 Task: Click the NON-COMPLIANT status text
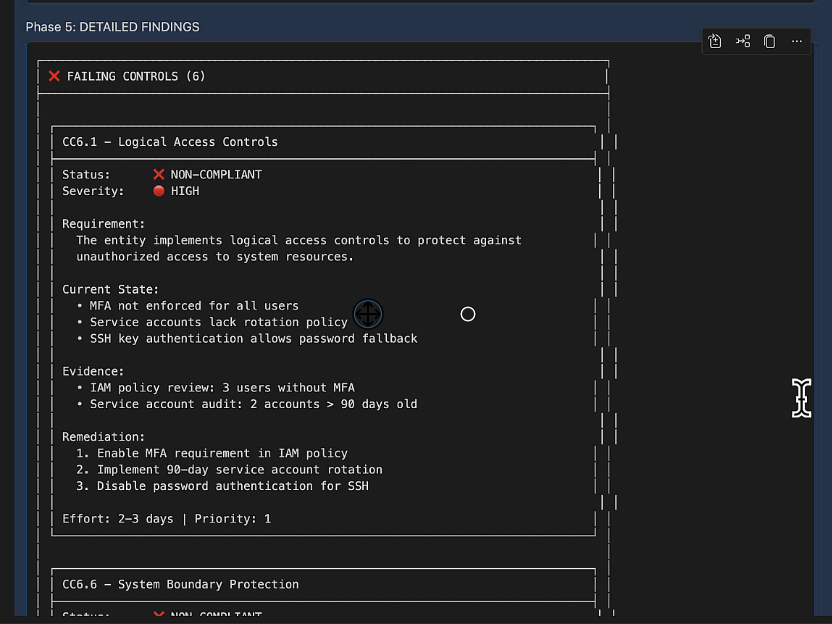(x=216, y=174)
